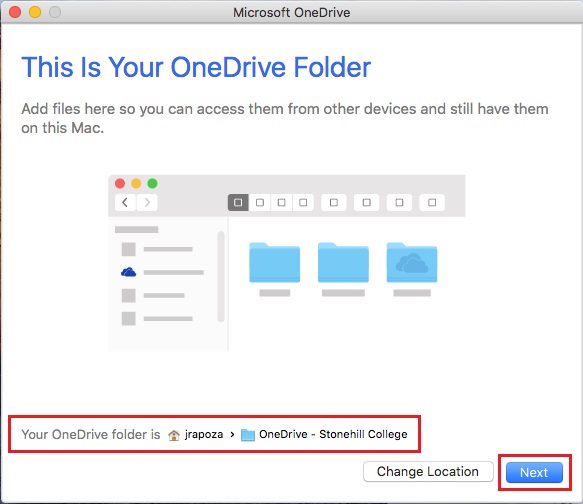Screen dimensions: 583x504
Task: Click the Change Location button
Action: pyautogui.click(x=428, y=471)
